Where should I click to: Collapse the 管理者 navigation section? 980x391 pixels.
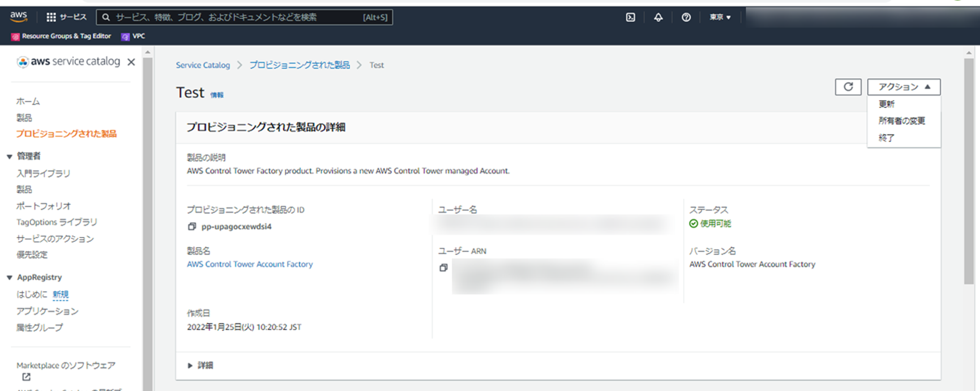[9, 156]
